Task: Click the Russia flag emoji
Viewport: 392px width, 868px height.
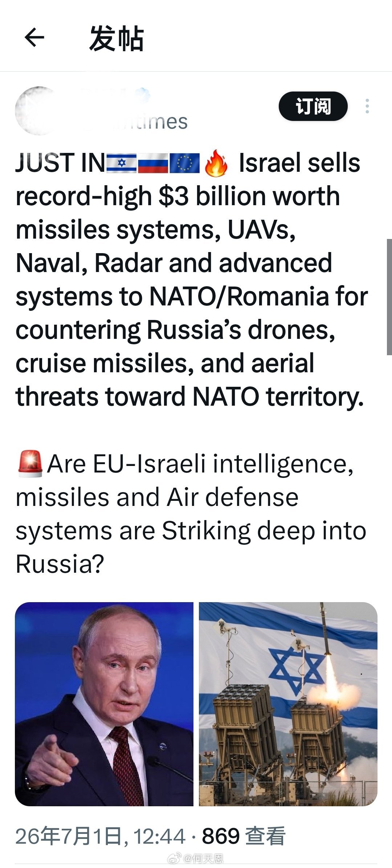Action: click(153, 163)
